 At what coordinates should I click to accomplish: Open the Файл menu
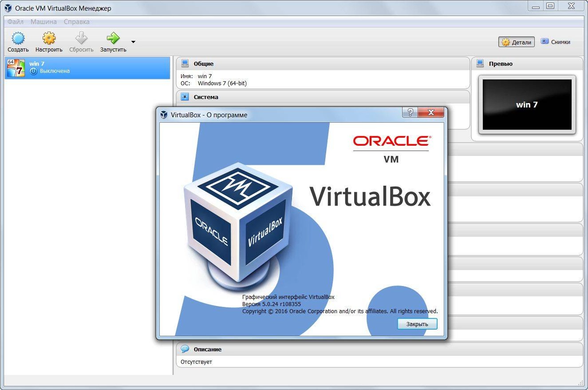tap(16, 21)
